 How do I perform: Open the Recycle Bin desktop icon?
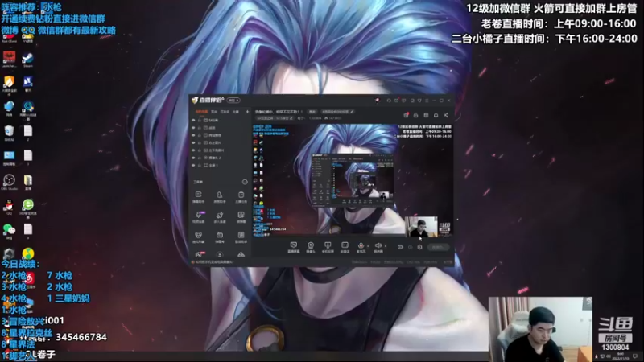coord(9,133)
